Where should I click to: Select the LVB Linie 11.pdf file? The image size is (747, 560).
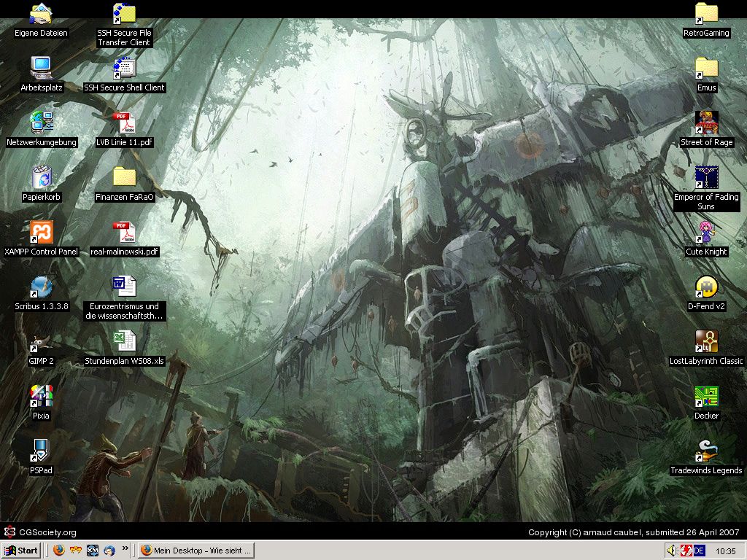(x=124, y=124)
